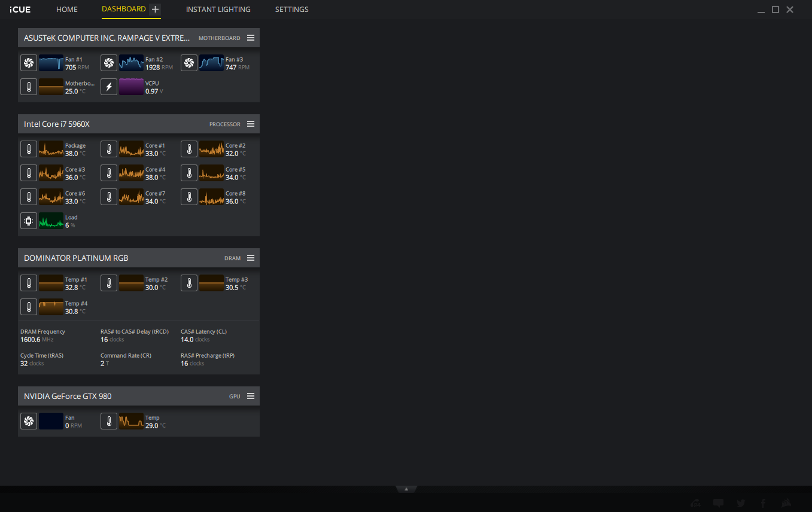Click the Cycle Time (tRAS) 32 clocks value

point(32,364)
